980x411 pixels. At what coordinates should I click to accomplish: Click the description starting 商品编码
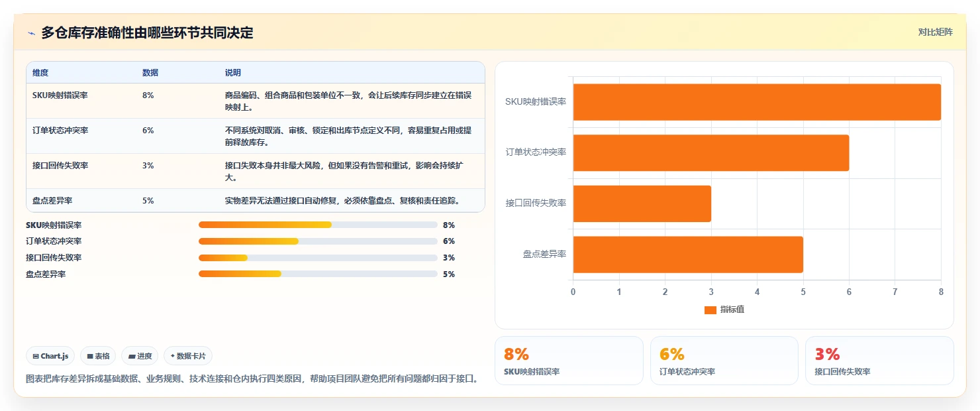click(348, 101)
